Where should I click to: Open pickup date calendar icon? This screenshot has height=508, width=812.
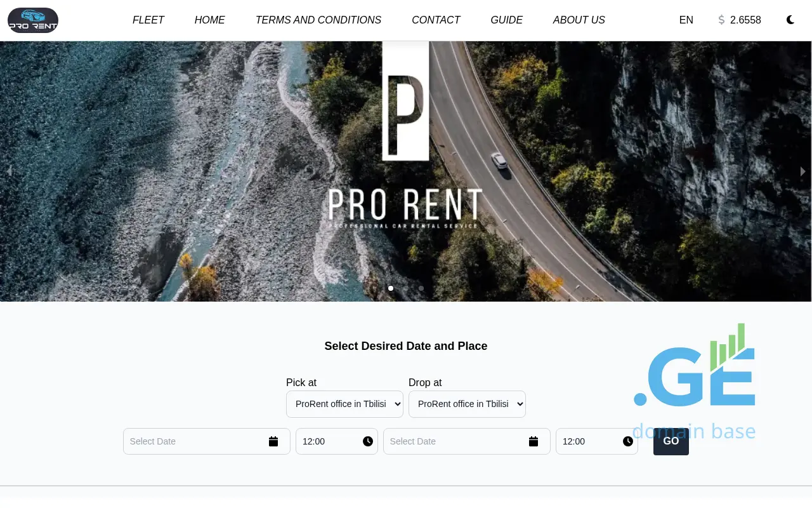coord(273,441)
